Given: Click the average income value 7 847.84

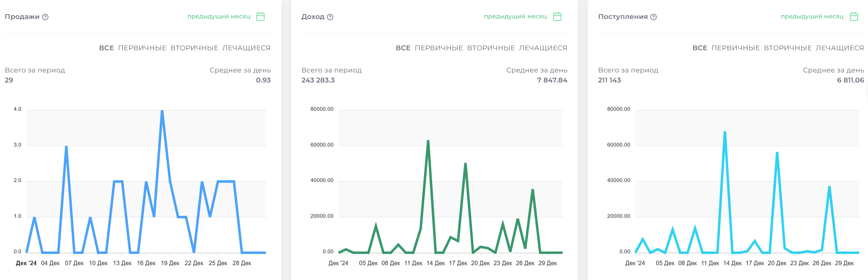Looking at the screenshot, I should tap(552, 80).
